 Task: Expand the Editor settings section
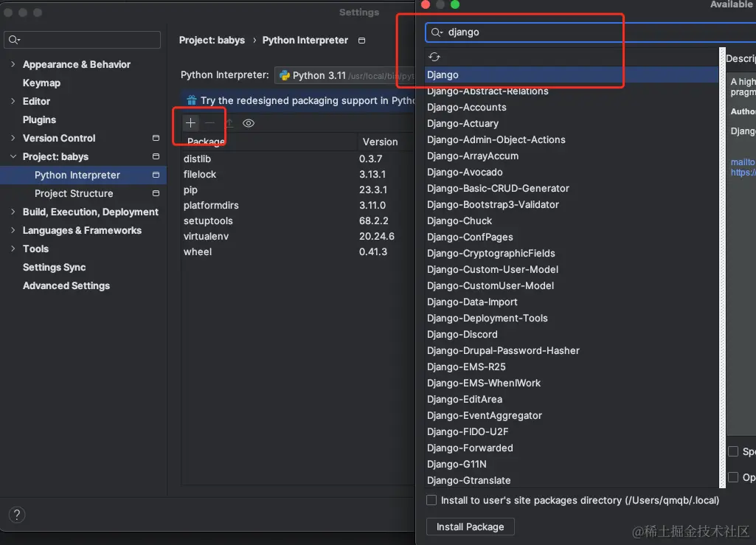tap(13, 101)
